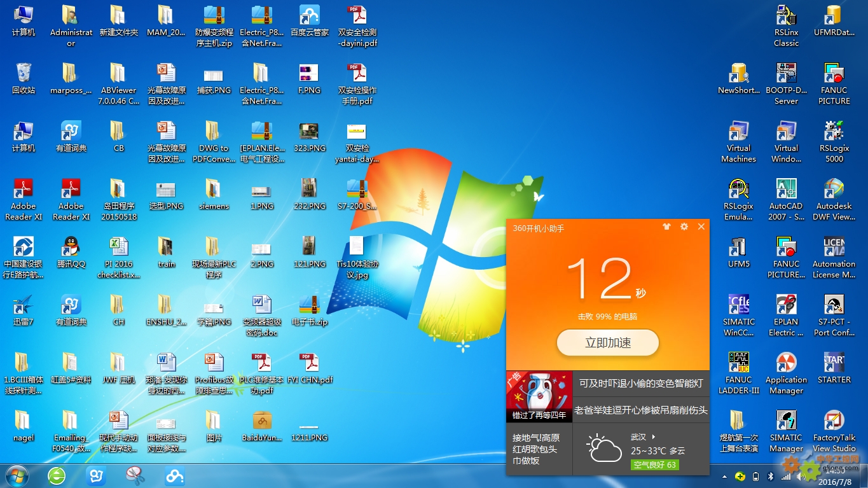Select the RSLogix 5000 shortcut
This screenshot has width=868, height=488.
point(834,142)
